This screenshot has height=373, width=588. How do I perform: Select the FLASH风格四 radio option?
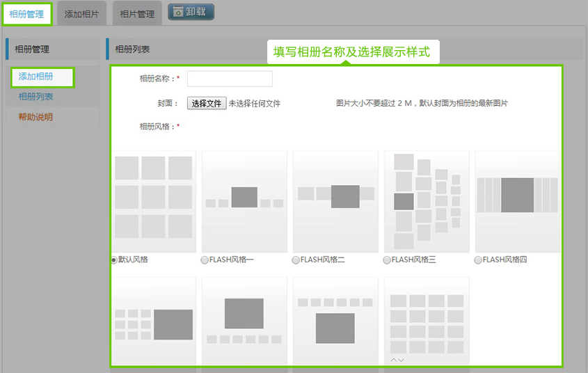478,260
